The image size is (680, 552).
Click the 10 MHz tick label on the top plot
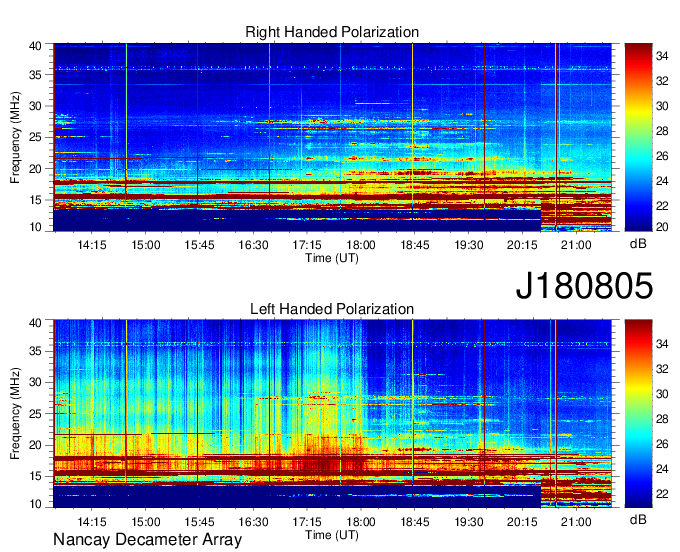pos(36,227)
